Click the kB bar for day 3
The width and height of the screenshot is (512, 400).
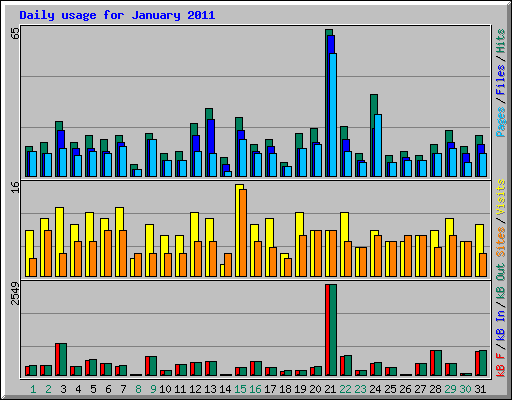(61, 359)
